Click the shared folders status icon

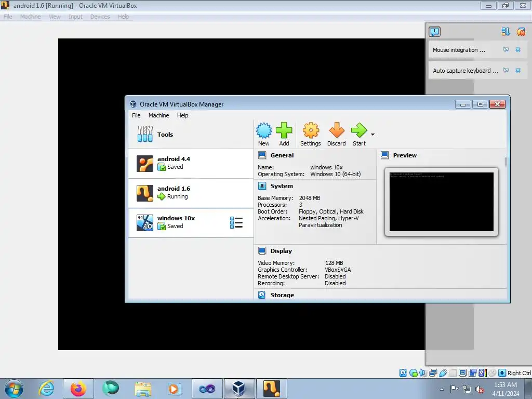(453, 373)
